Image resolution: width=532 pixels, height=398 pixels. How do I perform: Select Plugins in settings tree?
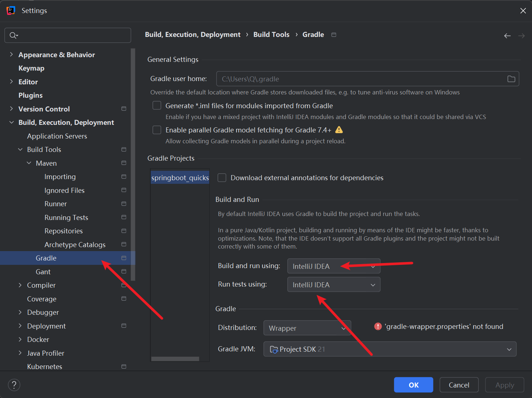point(30,95)
